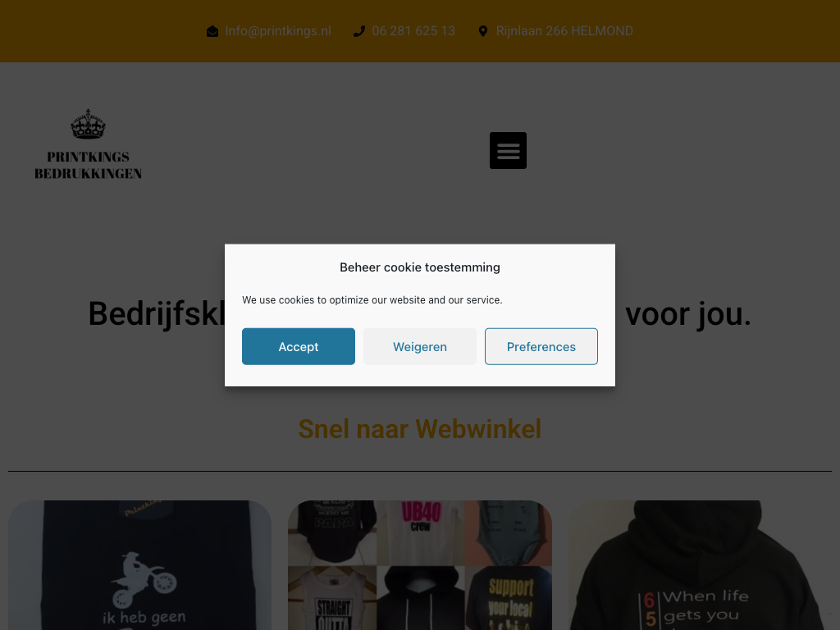Open the Rijnlaan 266 HELMOND address link
840x630 pixels.
click(x=564, y=31)
